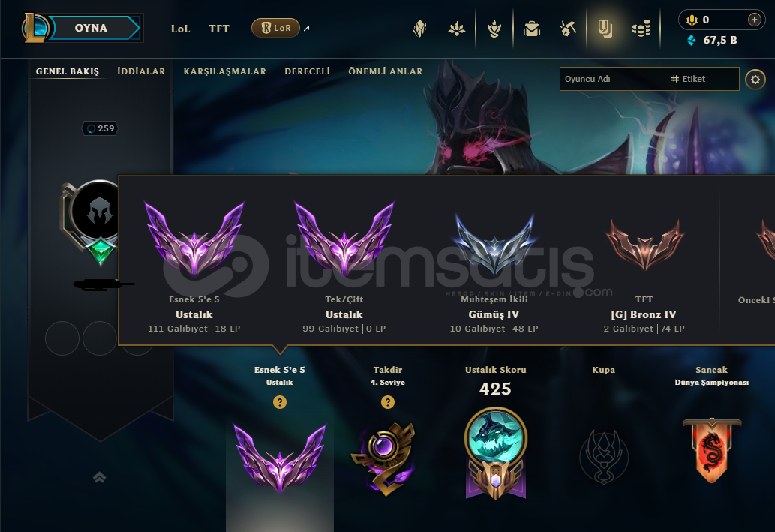Open the Loot hammer icon

click(567, 29)
